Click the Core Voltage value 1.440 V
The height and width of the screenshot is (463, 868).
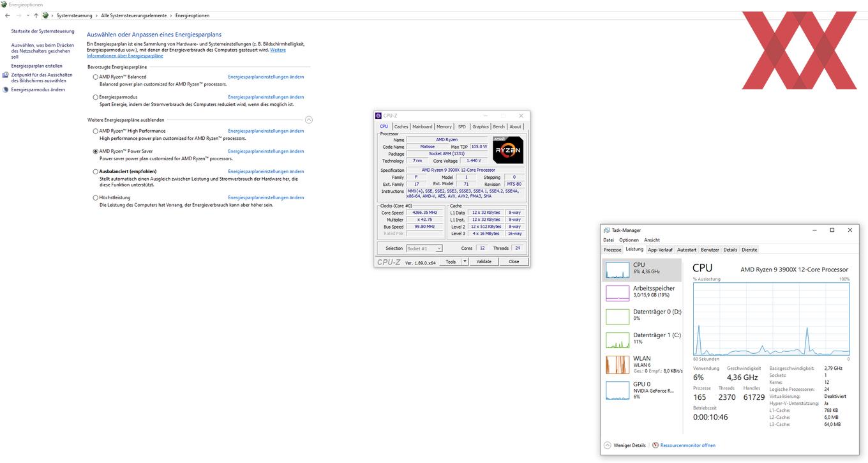pyautogui.click(x=474, y=161)
